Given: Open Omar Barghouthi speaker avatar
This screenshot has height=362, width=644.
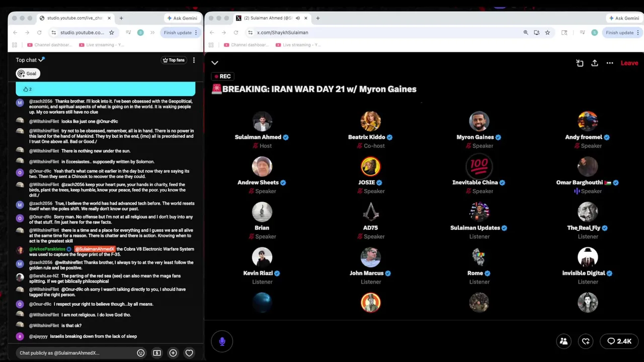Looking at the screenshot, I should [588, 166].
